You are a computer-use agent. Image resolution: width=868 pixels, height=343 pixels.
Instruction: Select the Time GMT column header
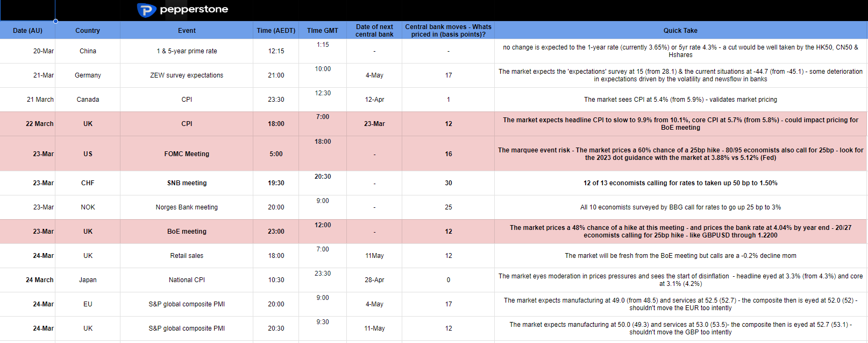click(323, 31)
